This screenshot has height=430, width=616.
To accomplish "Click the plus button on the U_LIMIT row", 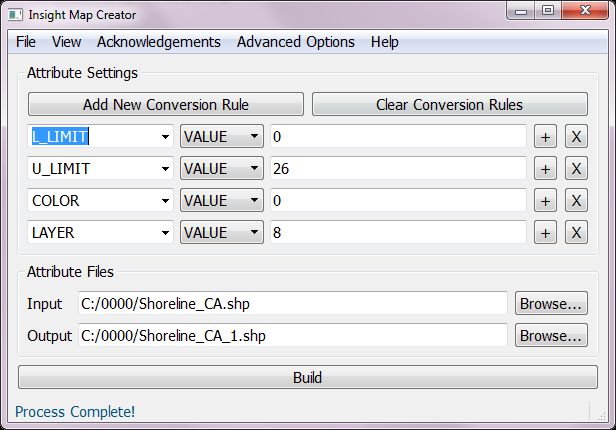I will tap(545, 169).
